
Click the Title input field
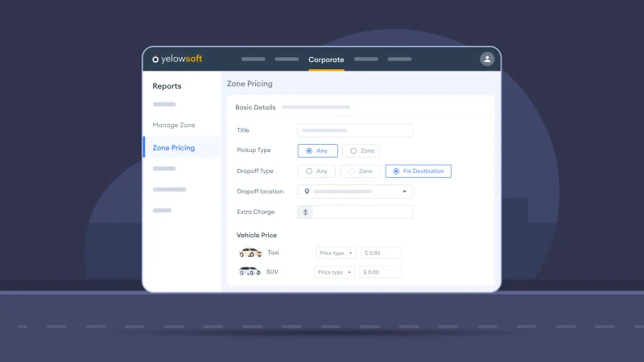[354, 130]
